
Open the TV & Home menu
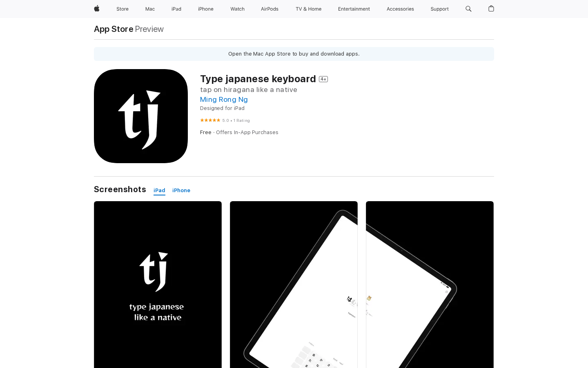click(308, 9)
